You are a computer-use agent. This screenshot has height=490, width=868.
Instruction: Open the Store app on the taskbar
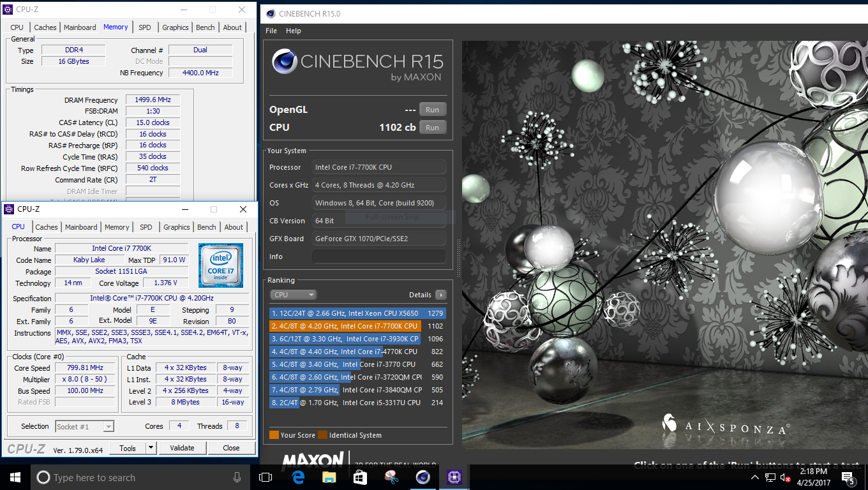point(360,477)
